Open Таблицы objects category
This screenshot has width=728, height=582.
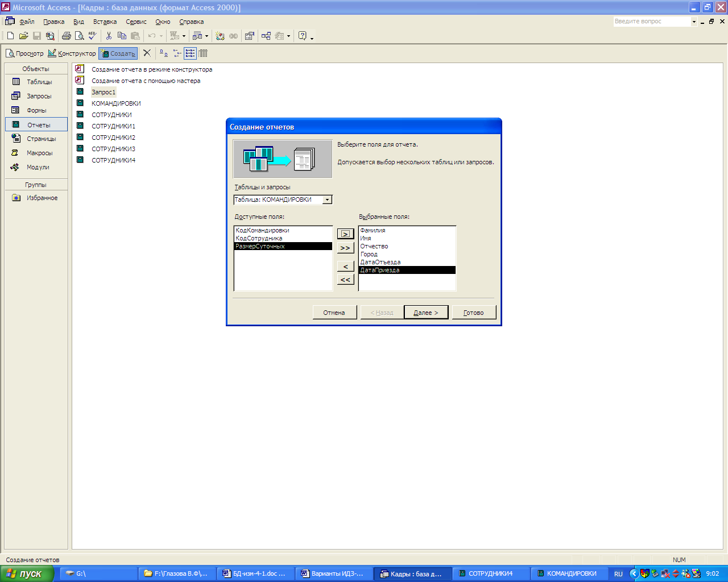[36, 82]
